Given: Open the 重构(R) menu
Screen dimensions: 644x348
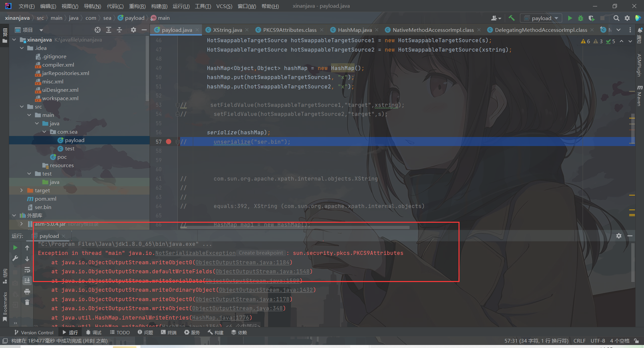Looking at the screenshot, I should [x=137, y=6].
